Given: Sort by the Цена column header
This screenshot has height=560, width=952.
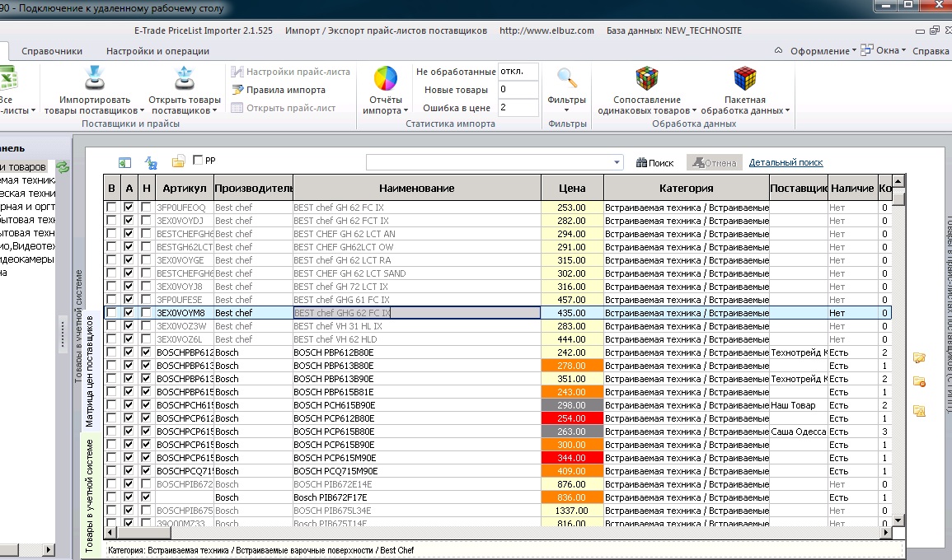Looking at the screenshot, I should [572, 188].
